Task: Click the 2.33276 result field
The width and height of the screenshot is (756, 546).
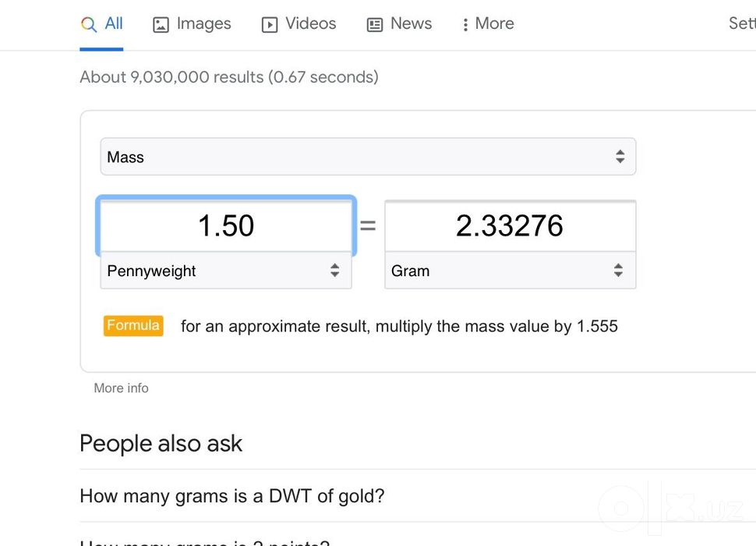Action: (510, 225)
